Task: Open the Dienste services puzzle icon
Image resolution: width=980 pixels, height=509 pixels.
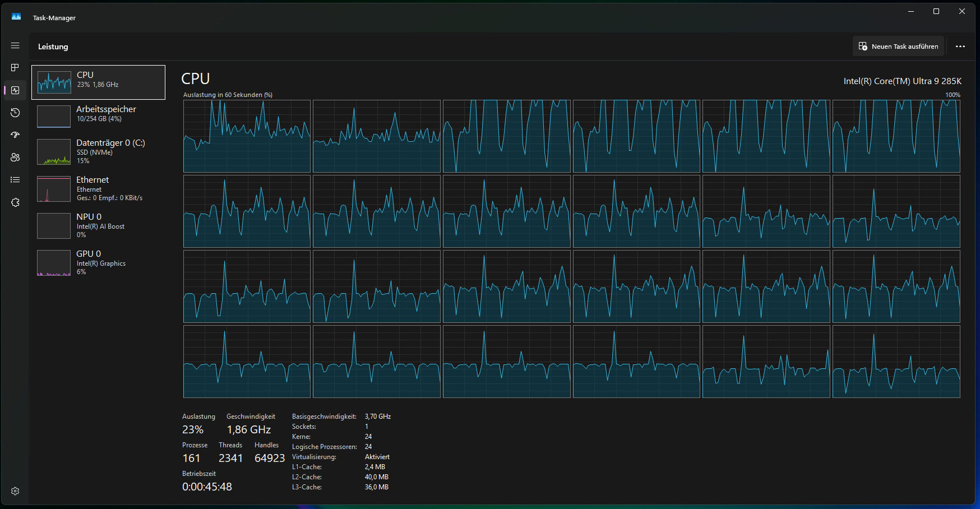Action: (15, 202)
